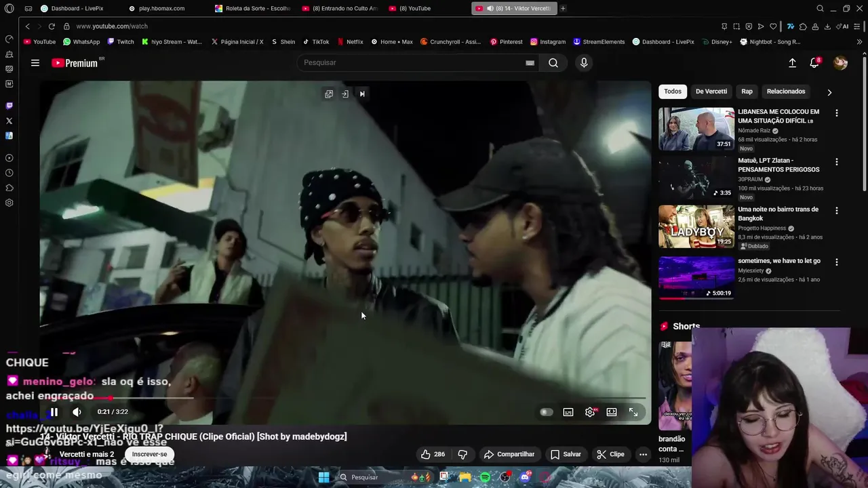
Task: Open Spotify from the taskbar
Action: (485, 477)
